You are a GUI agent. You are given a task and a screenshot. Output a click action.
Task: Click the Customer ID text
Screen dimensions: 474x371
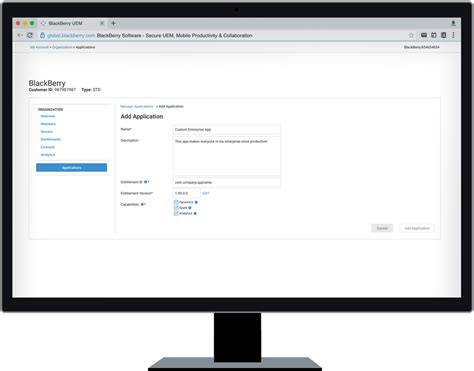52,90
